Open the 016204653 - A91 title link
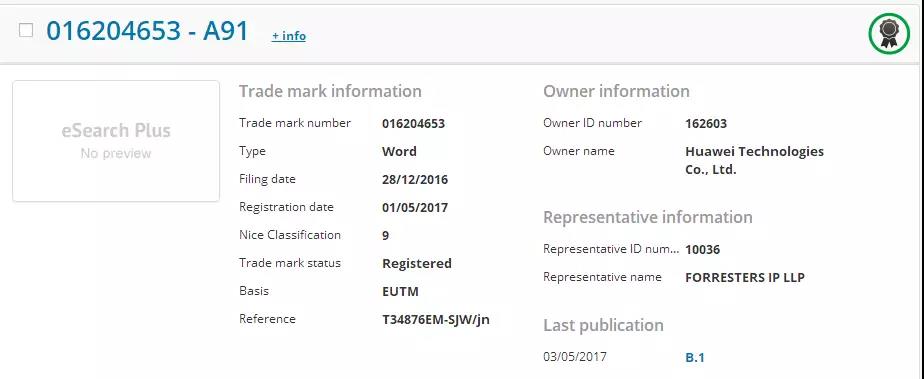 coord(148,31)
